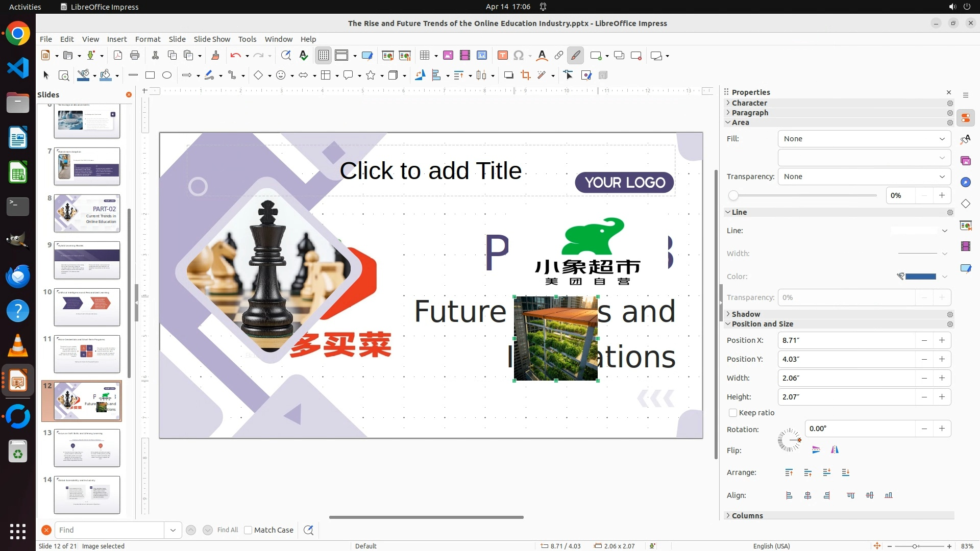
Task: Click Bring to Front arrange icon
Action: tap(789, 472)
